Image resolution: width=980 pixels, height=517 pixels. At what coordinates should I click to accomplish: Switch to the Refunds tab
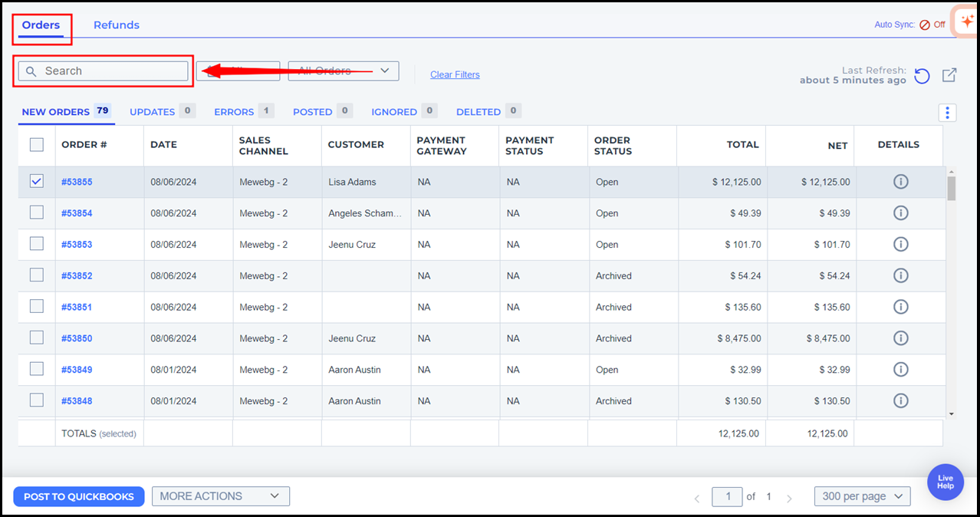[x=117, y=25]
